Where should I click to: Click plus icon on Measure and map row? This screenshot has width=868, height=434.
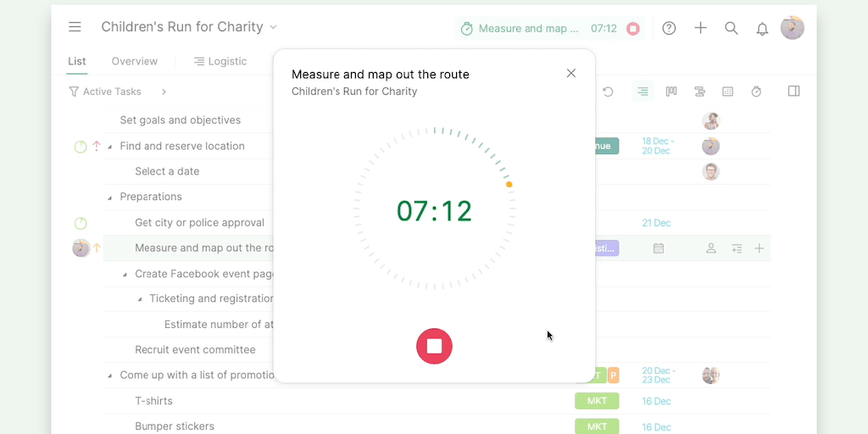point(759,248)
